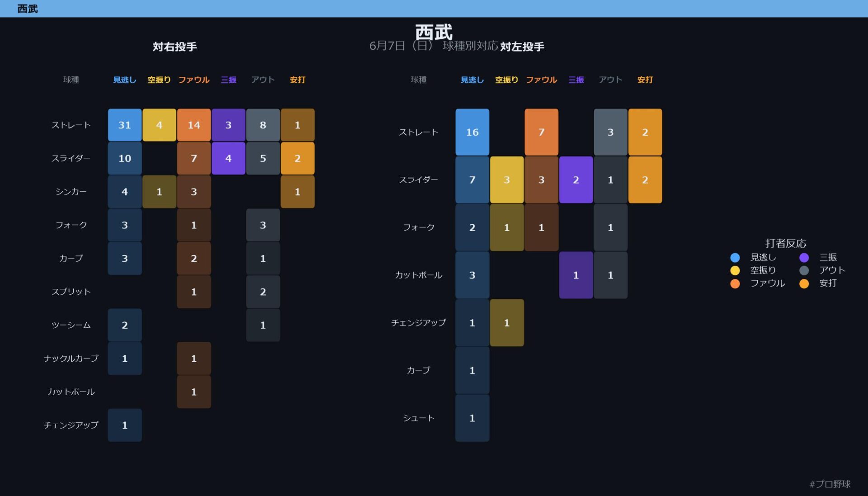This screenshot has height=496, width=868.
Task: Click the 16 cell for ストレート 見逃し vs left
Action: pyautogui.click(x=472, y=132)
